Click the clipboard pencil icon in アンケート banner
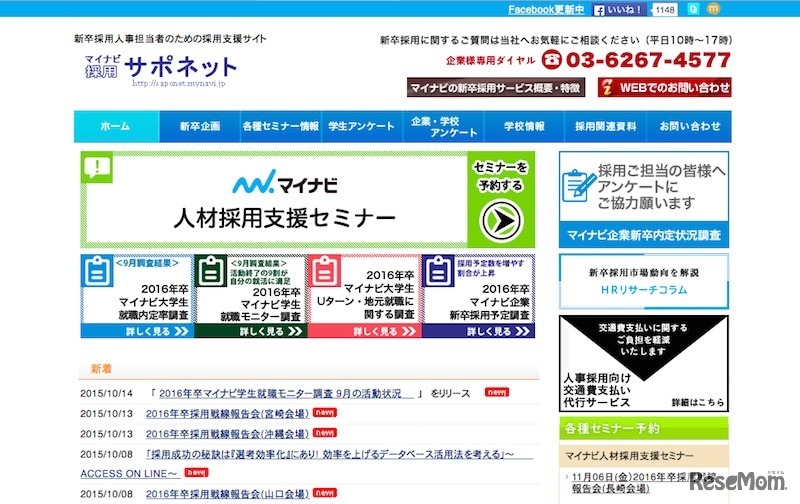 [x=579, y=186]
